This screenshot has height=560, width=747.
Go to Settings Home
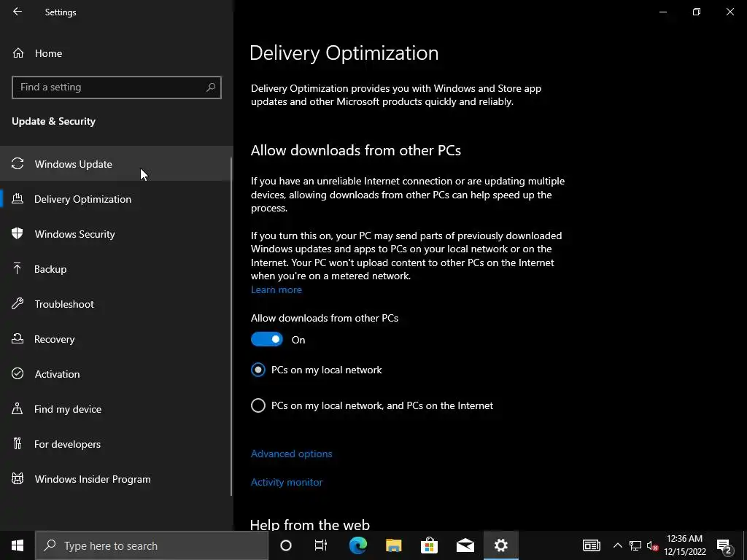point(116,52)
